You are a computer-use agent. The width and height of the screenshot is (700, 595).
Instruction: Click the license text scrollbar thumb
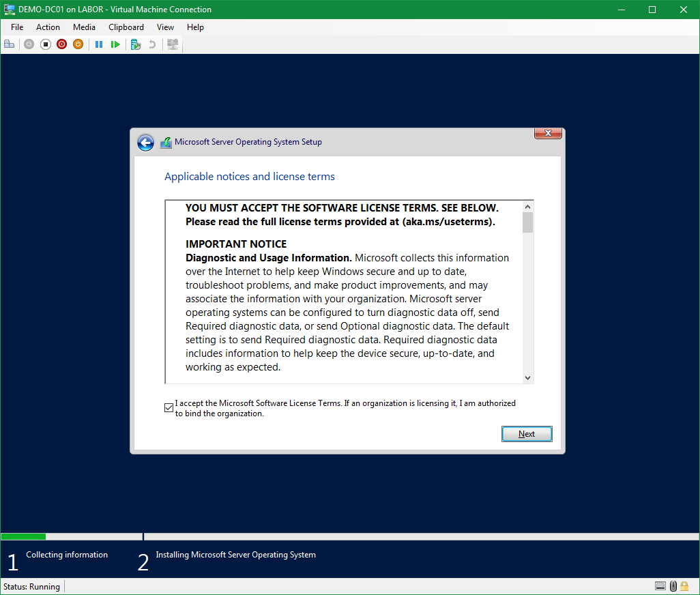[527, 223]
